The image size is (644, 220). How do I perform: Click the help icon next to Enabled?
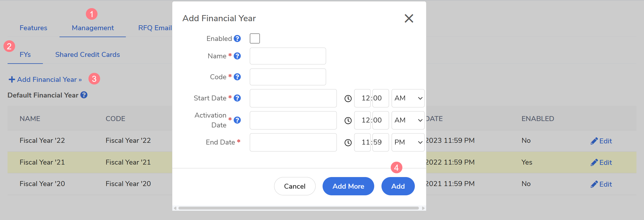[237, 39]
